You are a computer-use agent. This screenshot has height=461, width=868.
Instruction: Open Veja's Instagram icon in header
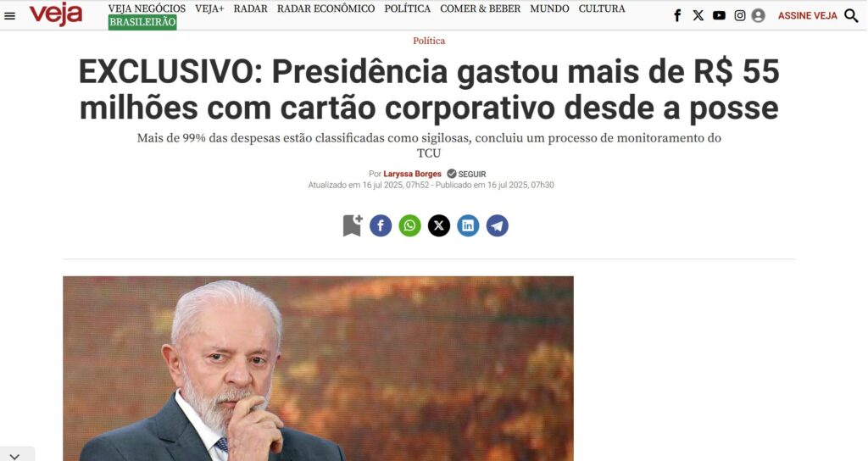[739, 15]
